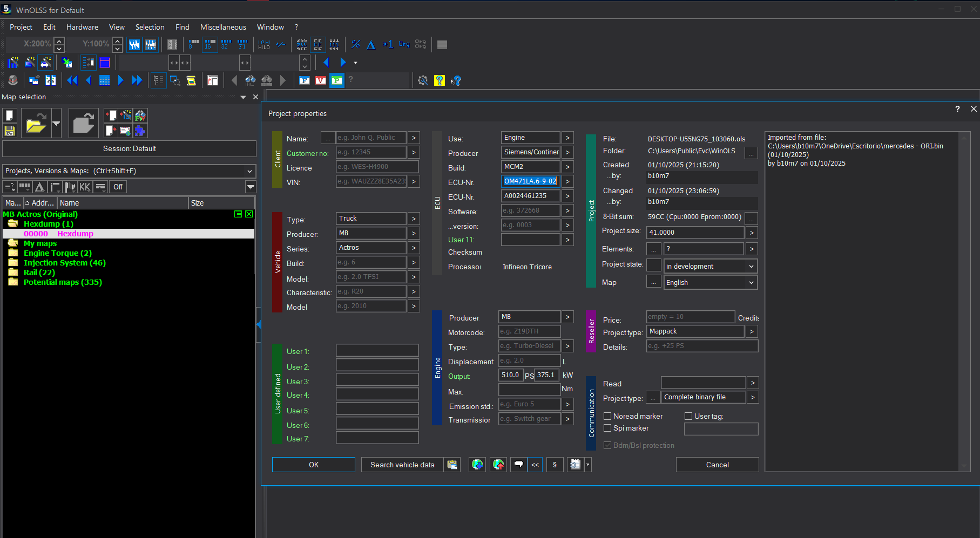This screenshot has width=980, height=538.
Task: Click the yellow floppy disk save icon
Action: 9,131
